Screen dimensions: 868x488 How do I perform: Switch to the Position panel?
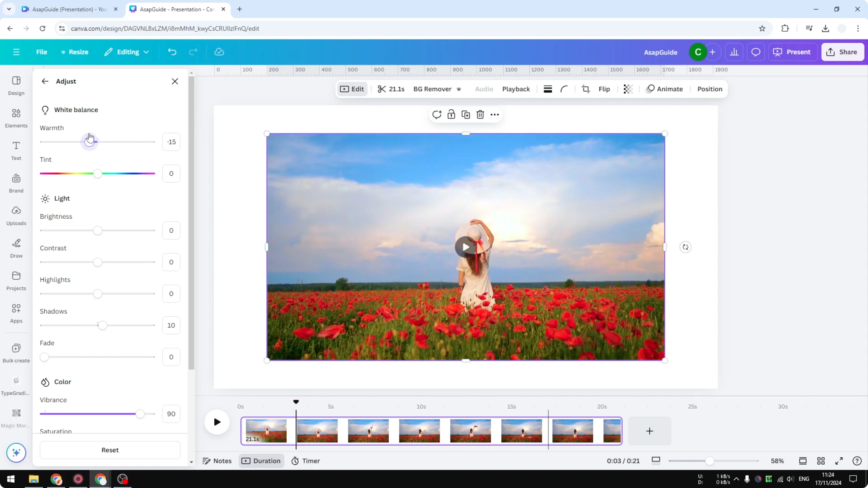point(709,89)
